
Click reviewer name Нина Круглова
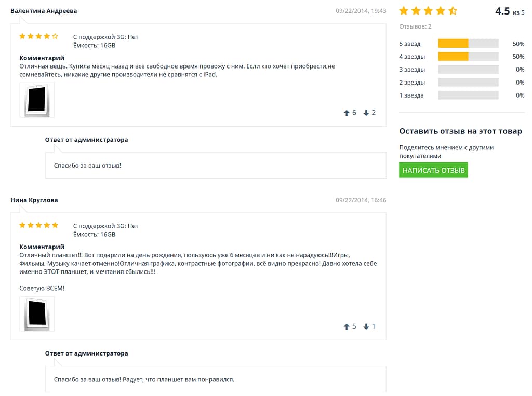34,200
